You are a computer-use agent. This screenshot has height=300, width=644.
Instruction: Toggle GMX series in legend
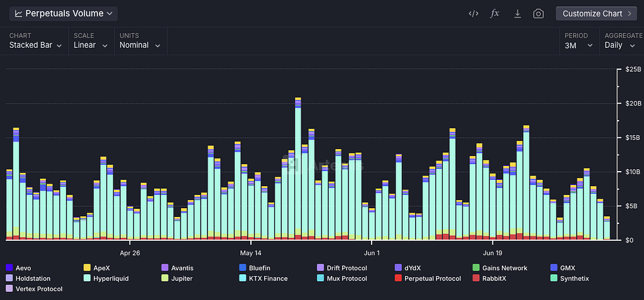point(563,268)
